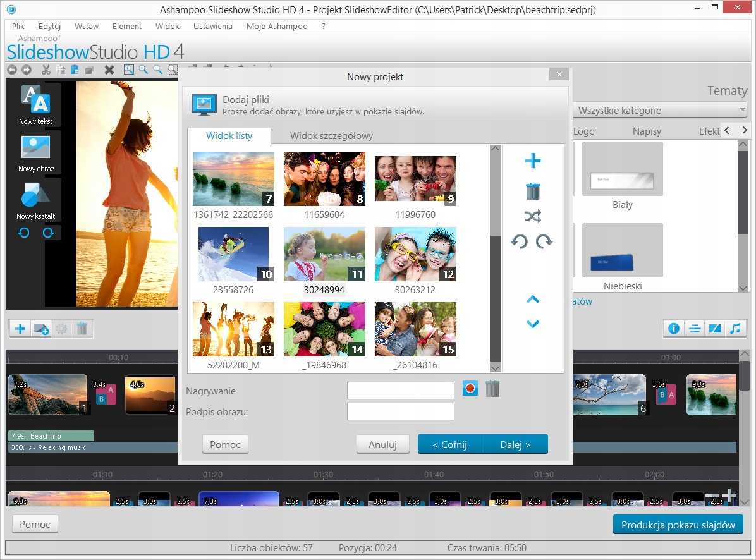
Task: Click the blue plus icon to add files
Action: (533, 161)
